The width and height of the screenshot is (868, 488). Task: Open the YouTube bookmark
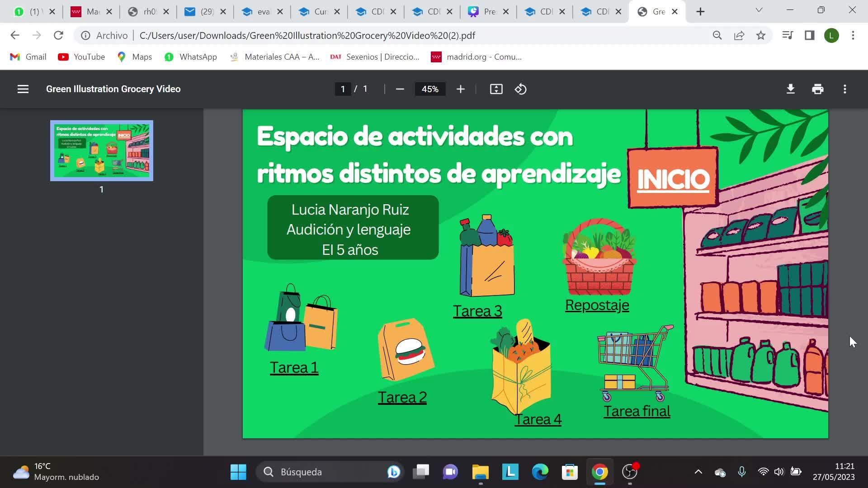pos(81,56)
